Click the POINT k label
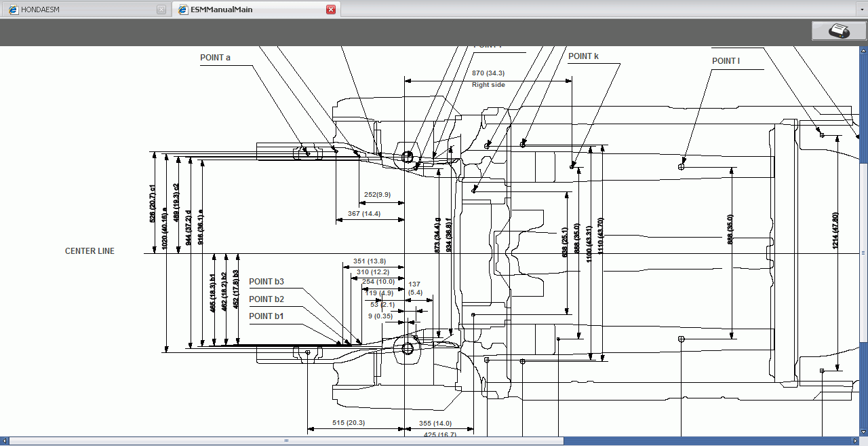Screen dimensions: 868x446 [583, 56]
